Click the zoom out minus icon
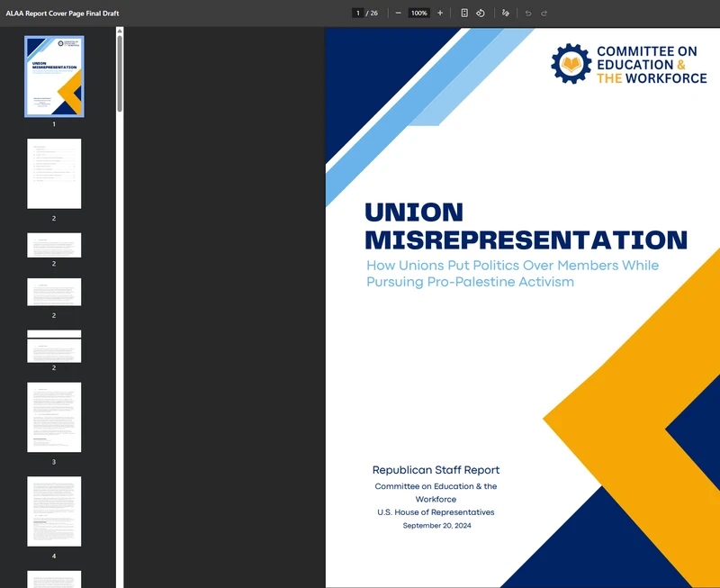This screenshot has width=720, height=588. [398, 13]
